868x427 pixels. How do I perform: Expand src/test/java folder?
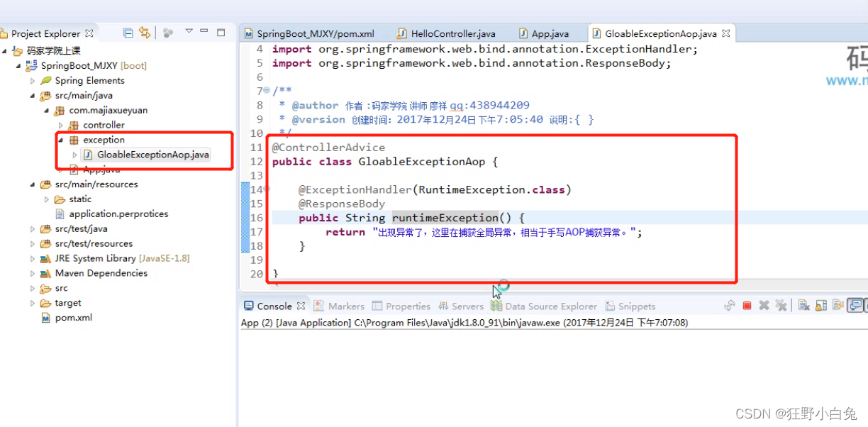(x=33, y=229)
